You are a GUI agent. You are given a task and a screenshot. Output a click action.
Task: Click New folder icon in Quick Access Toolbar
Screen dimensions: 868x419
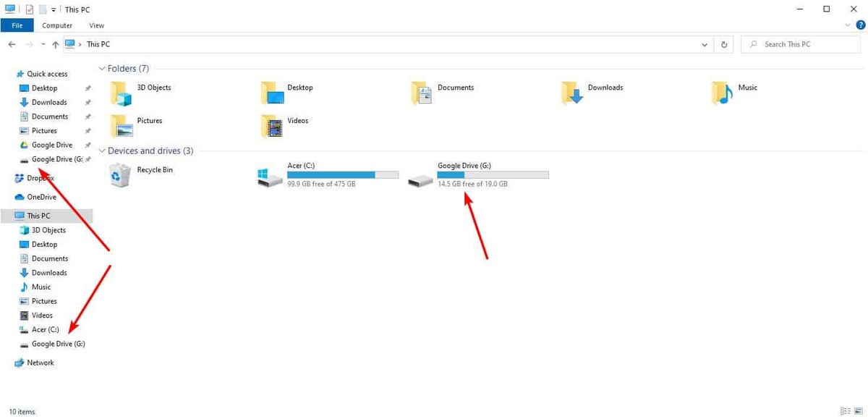[43, 9]
